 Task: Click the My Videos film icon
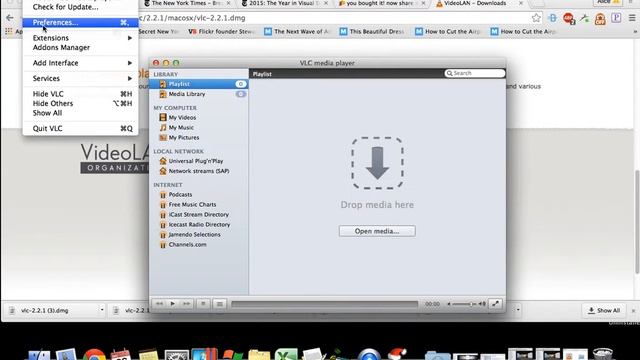[x=163, y=118]
